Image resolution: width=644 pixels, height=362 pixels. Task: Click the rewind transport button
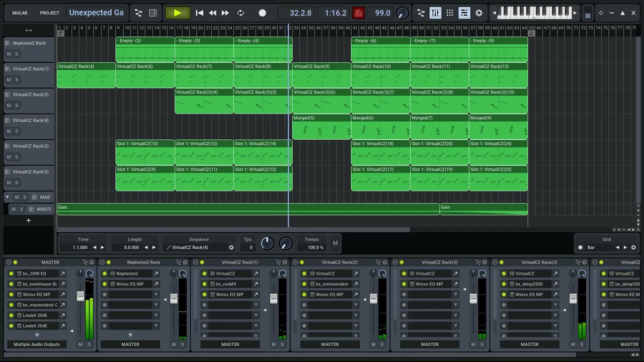[212, 13]
